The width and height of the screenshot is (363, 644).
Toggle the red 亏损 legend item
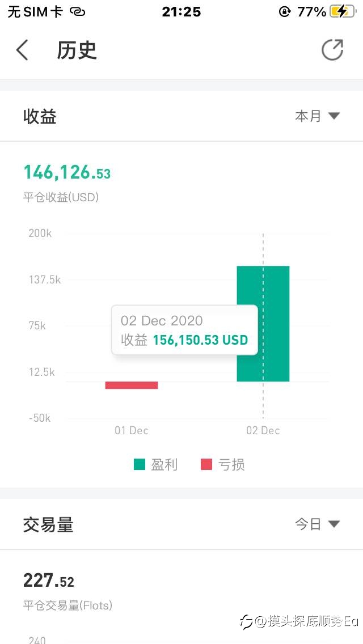[223, 465]
